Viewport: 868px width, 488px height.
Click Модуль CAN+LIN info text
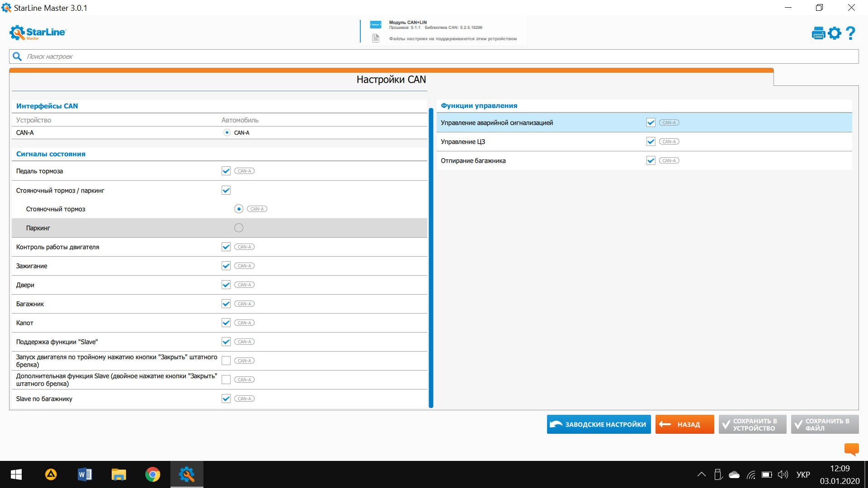click(x=408, y=22)
